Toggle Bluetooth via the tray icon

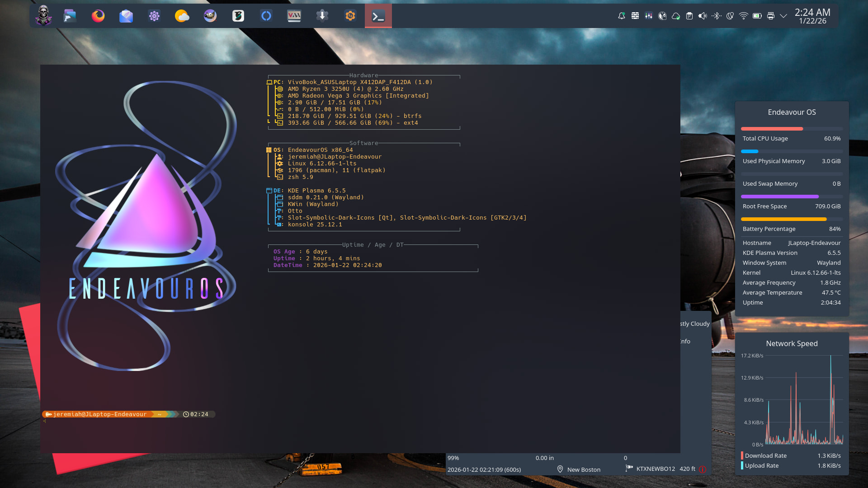[717, 16]
